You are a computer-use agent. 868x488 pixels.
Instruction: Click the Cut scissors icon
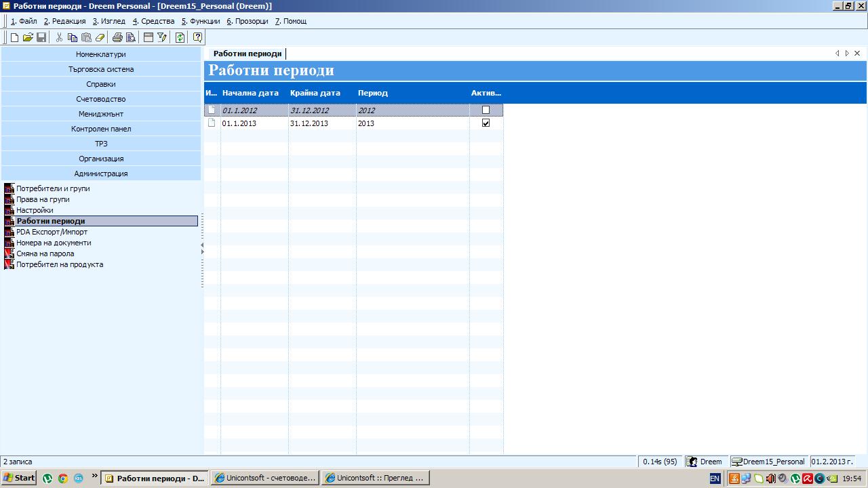[x=59, y=37]
